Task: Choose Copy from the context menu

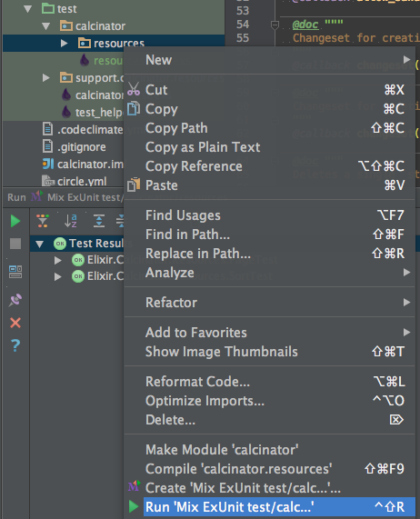Action: (269, 109)
